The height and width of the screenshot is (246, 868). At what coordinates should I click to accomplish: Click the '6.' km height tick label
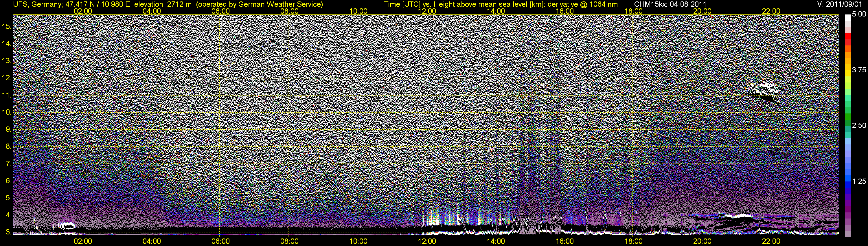8,181
